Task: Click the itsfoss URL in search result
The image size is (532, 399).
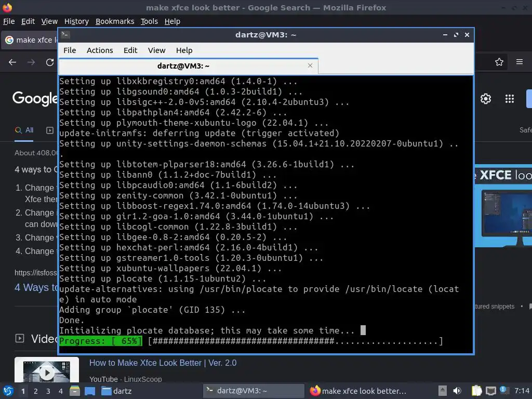Action: coord(36,272)
